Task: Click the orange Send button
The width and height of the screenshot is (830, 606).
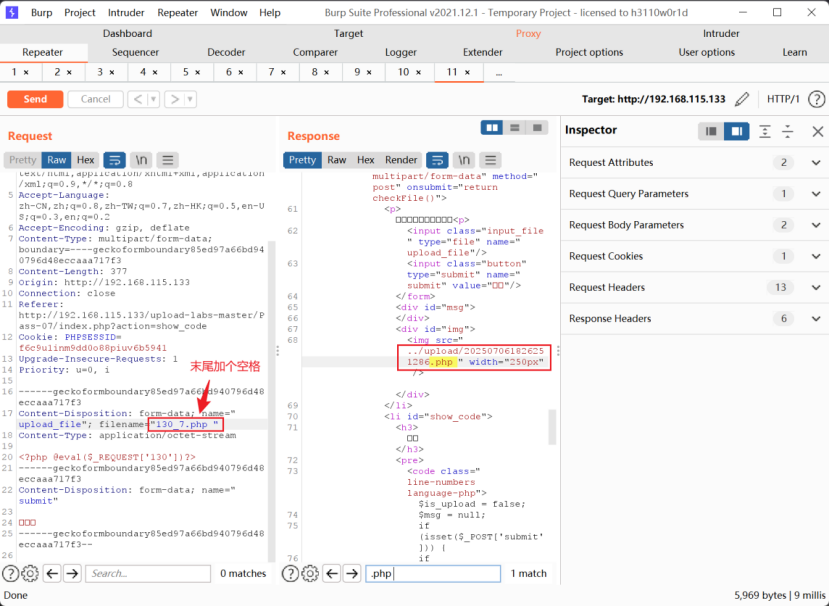Action: click(35, 99)
